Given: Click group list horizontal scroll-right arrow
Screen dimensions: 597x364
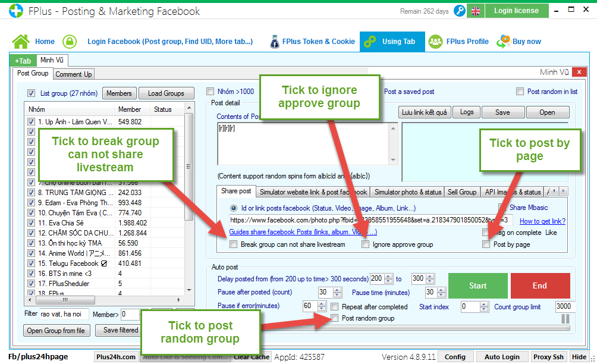Looking at the screenshot, I should coord(178,300).
